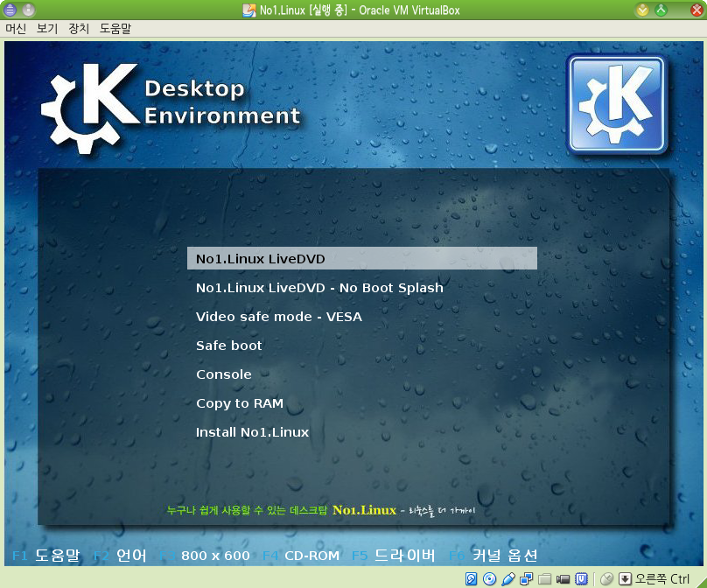The width and height of the screenshot is (707, 588).
Task: Choose Install No1.Linux entry
Action: 252,432
